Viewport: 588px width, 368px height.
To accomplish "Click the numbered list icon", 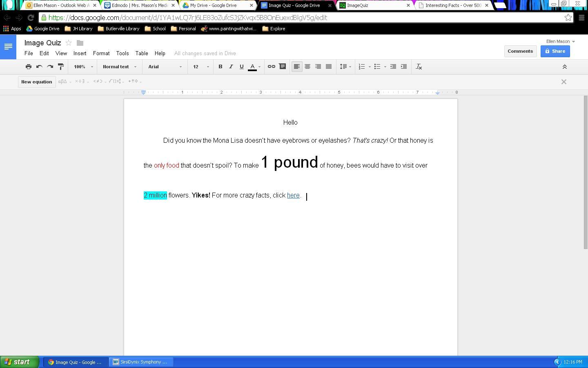I will (362, 67).
